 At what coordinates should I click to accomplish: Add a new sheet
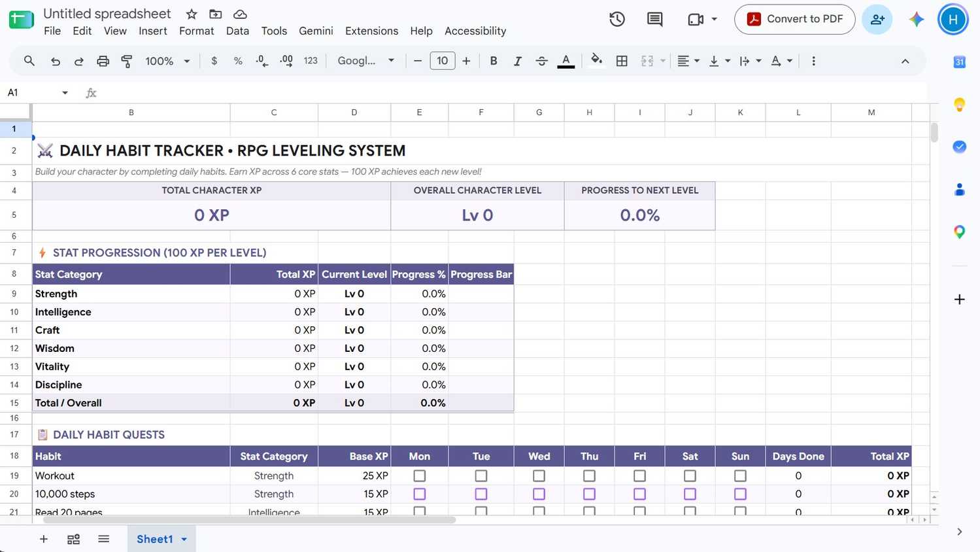pyautogui.click(x=44, y=539)
